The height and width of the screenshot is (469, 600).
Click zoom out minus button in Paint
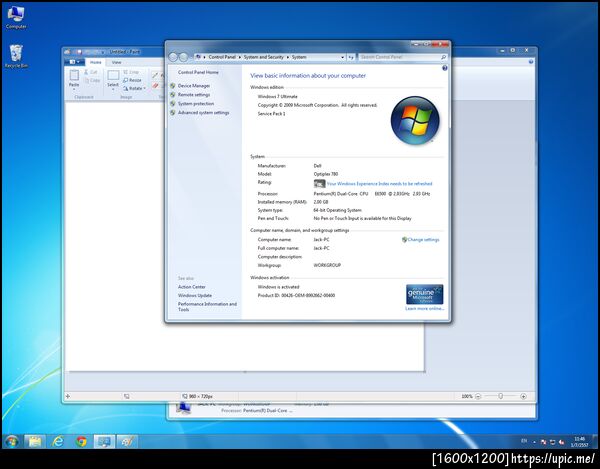coord(478,397)
